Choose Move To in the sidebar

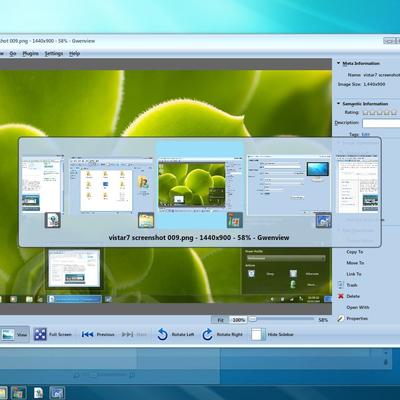(355, 263)
